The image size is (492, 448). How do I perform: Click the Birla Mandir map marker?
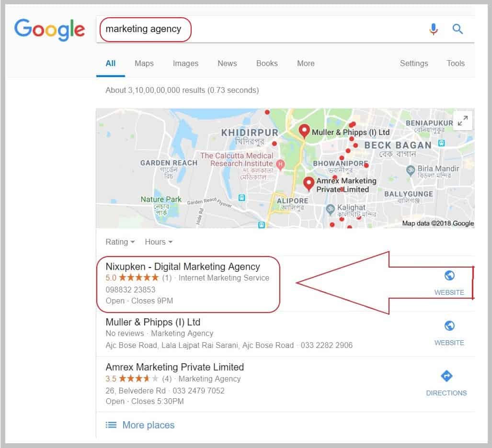coord(411,171)
